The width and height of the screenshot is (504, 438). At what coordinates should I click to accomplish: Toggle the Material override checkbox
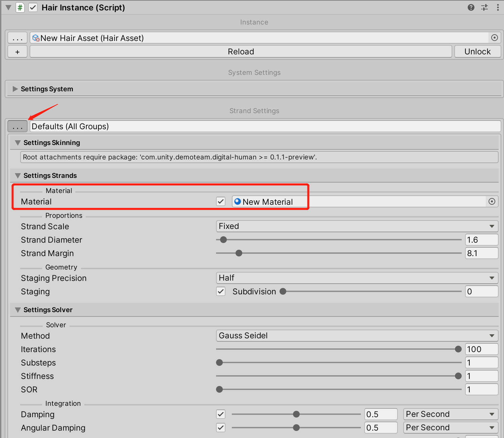click(x=221, y=201)
